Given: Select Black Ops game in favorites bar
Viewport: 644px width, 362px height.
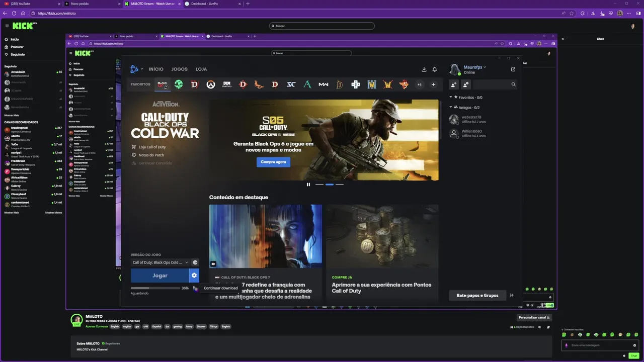Looking at the screenshot, I should coord(163,84).
